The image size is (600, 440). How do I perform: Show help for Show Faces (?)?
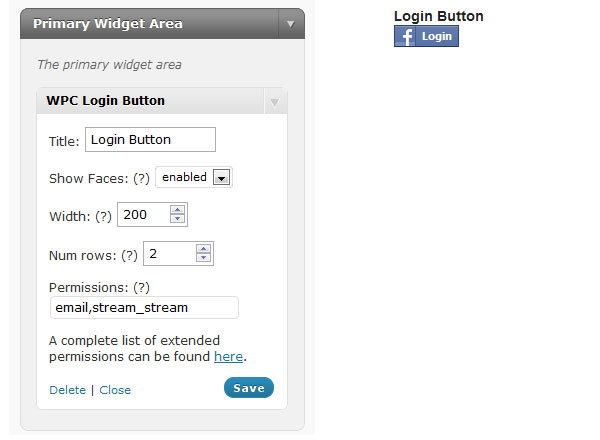(141, 179)
